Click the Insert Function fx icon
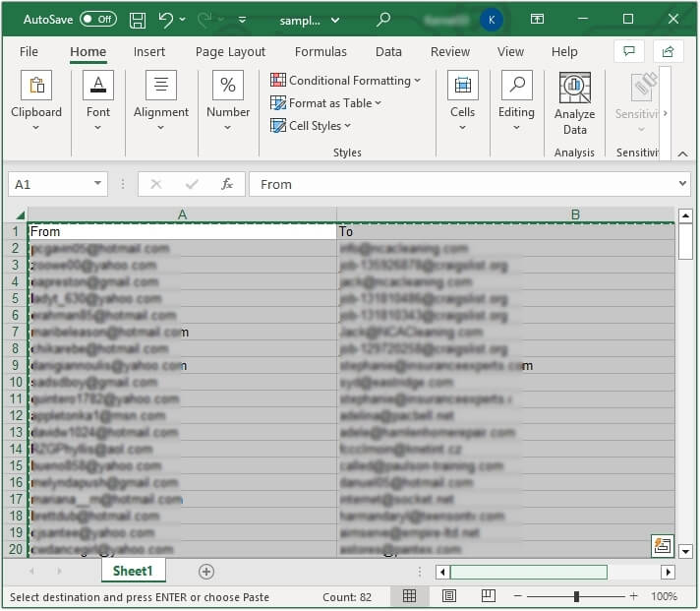Screen dimensions: 700x611 coord(227,184)
